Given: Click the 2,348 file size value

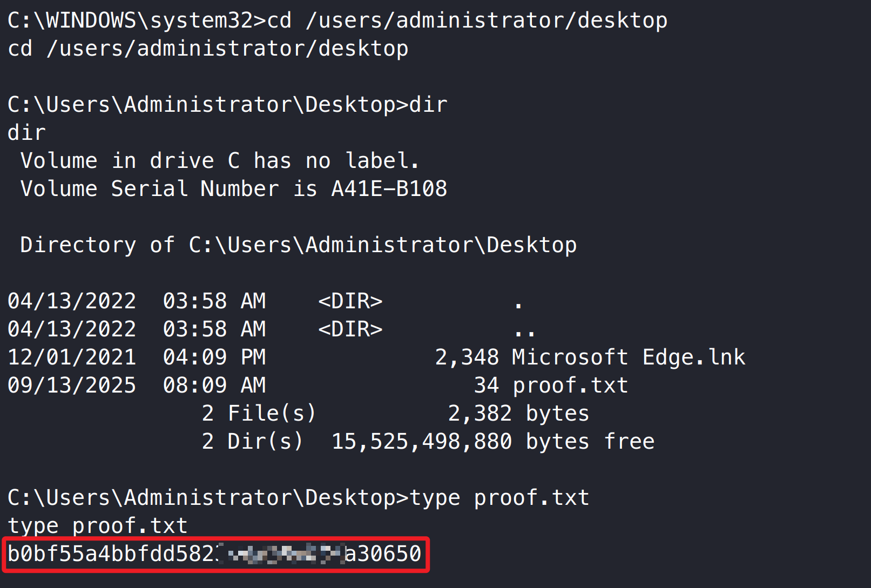Looking at the screenshot, I should coord(467,357).
